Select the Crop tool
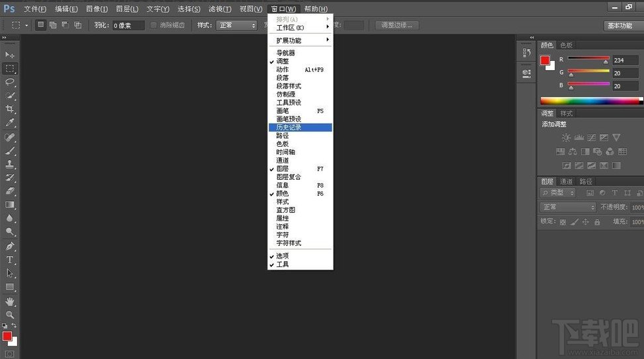 point(10,108)
